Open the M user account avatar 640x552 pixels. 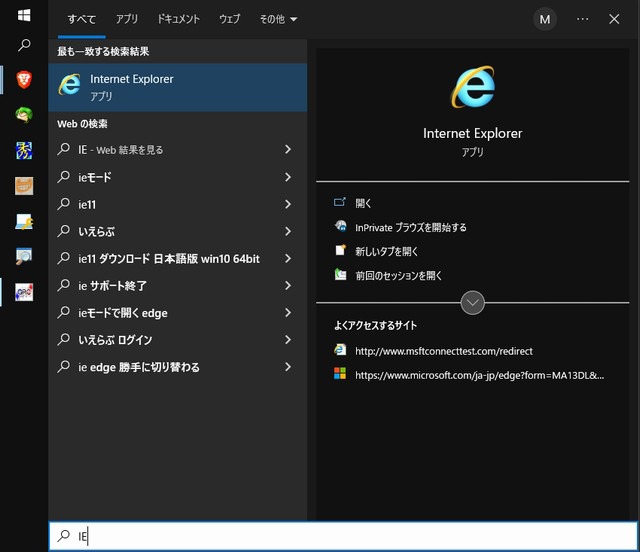pos(545,19)
